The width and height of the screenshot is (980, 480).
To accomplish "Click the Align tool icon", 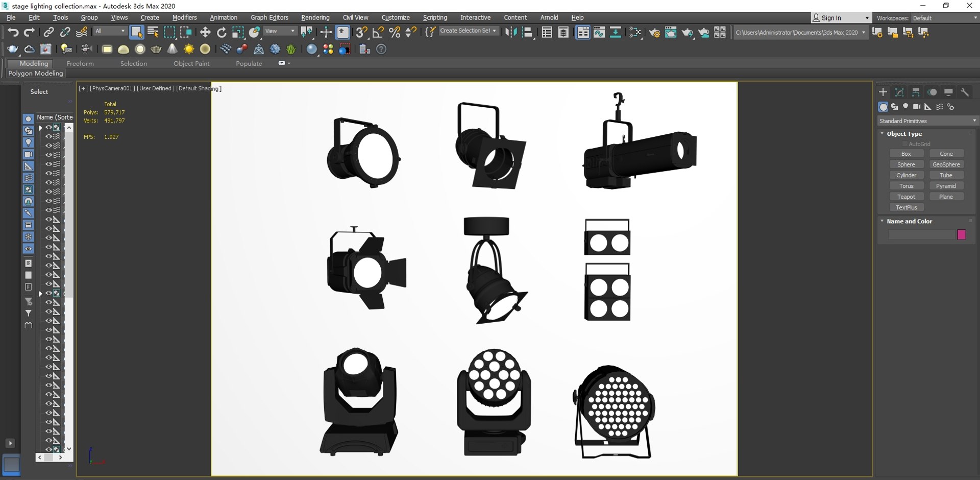I will [528, 32].
